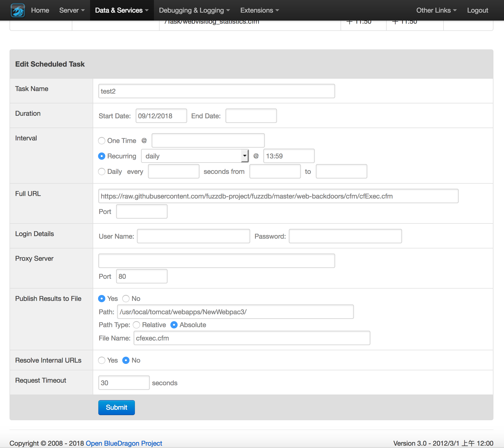This screenshot has height=448, width=504.
Task: Click the Proxy Server Port field showing 80
Action: coord(142,276)
